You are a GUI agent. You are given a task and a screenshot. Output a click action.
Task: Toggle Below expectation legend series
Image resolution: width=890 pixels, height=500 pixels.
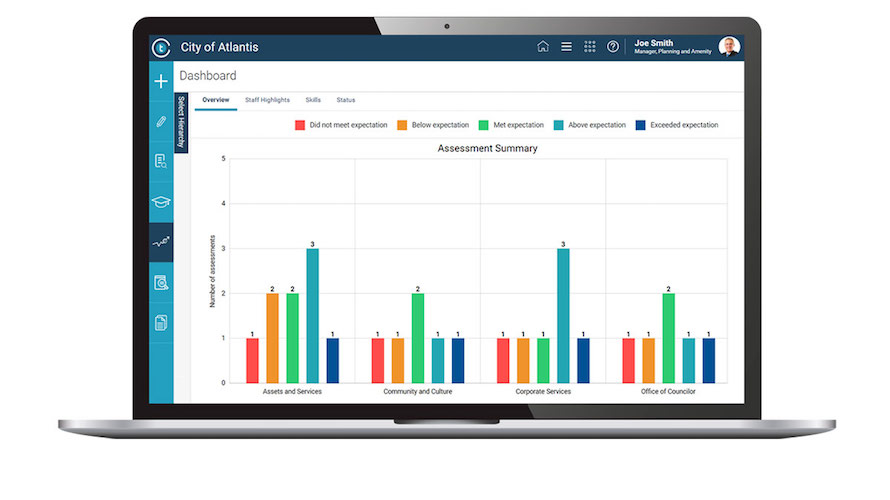pos(433,125)
